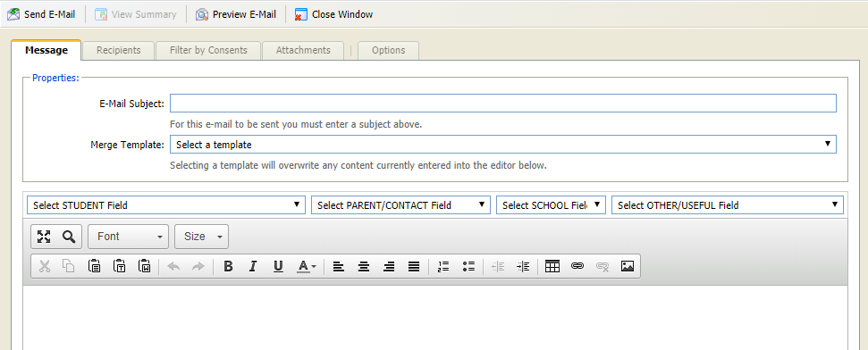Open the Recipients tab
868x350 pixels.
point(119,50)
